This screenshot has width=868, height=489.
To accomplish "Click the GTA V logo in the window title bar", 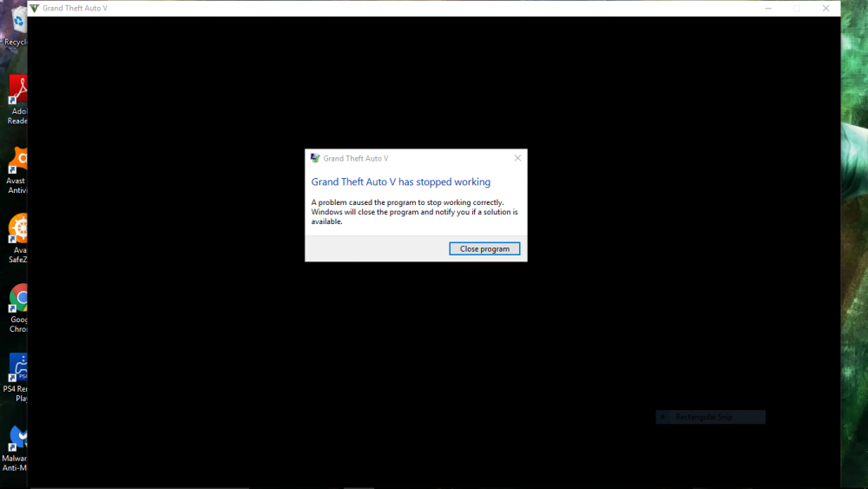I will click(x=35, y=9).
